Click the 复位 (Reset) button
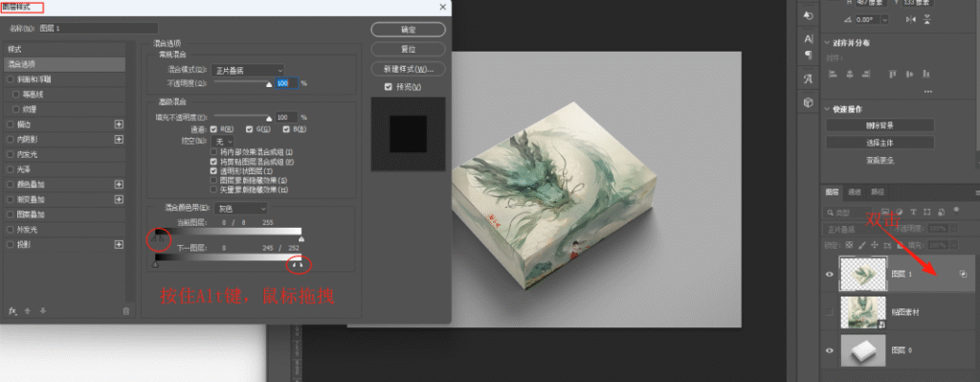Viewport: 980px width, 382px height. [408, 49]
